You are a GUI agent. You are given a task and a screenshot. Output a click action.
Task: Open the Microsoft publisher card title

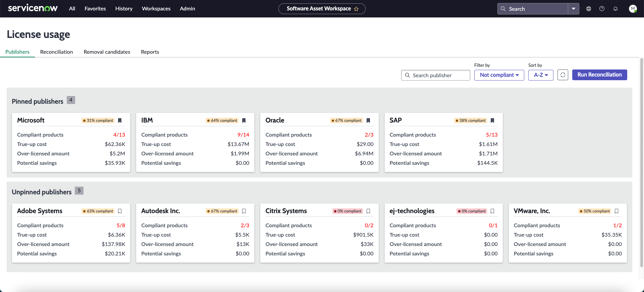point(31,120)
